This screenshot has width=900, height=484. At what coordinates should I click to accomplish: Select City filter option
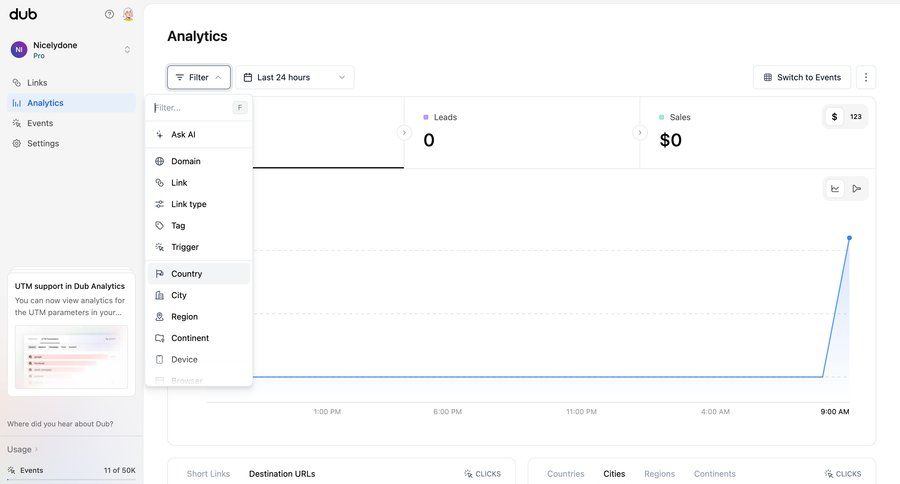pos(199,295)
